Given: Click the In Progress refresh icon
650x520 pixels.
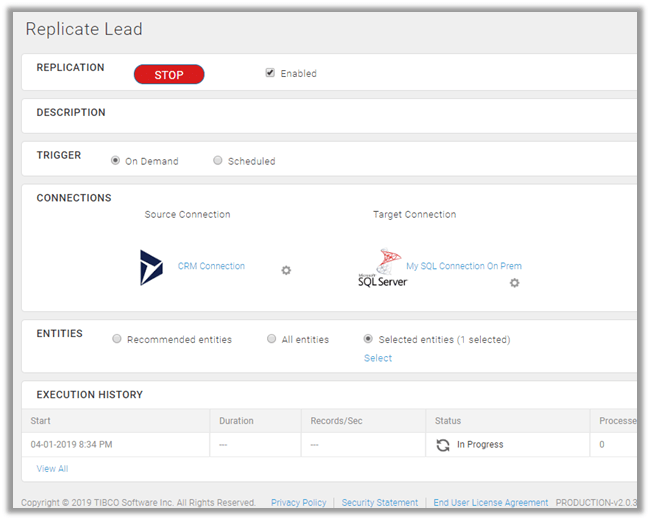Looking at the screenshot, I should point(443,445).
